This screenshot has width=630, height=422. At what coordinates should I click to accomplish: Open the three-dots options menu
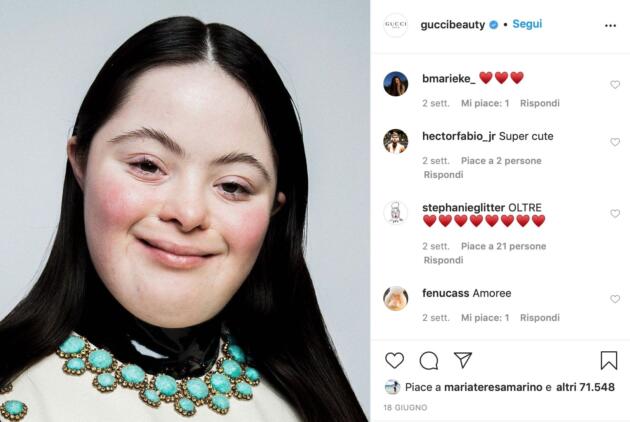(x=610, y=26)
